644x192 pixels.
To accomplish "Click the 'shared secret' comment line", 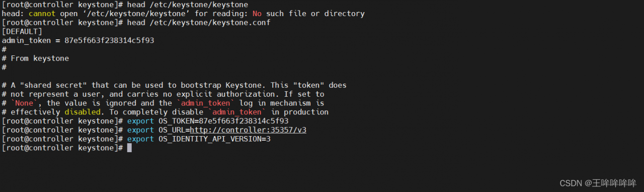I will (174, 85).
